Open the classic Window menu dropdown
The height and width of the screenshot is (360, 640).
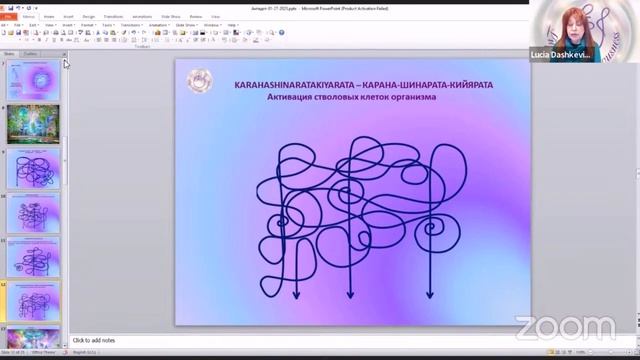[212, 25]
